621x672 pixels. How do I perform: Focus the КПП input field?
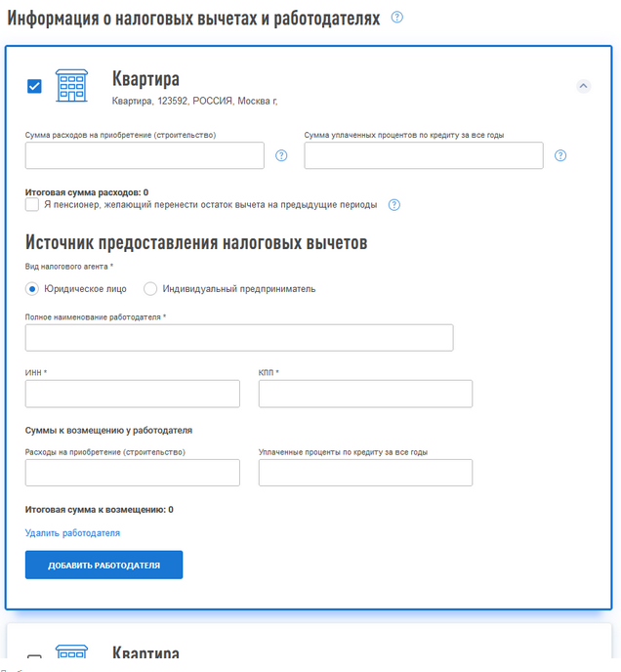tap(365, 394)
